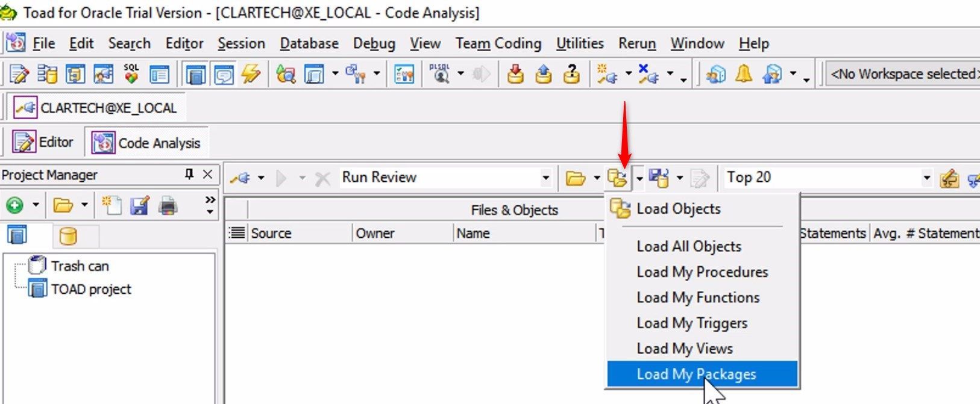Click the jump-to people icon before the bell
Image resolution: width=980 pixels, height=404 pixels.
point(715,74)
